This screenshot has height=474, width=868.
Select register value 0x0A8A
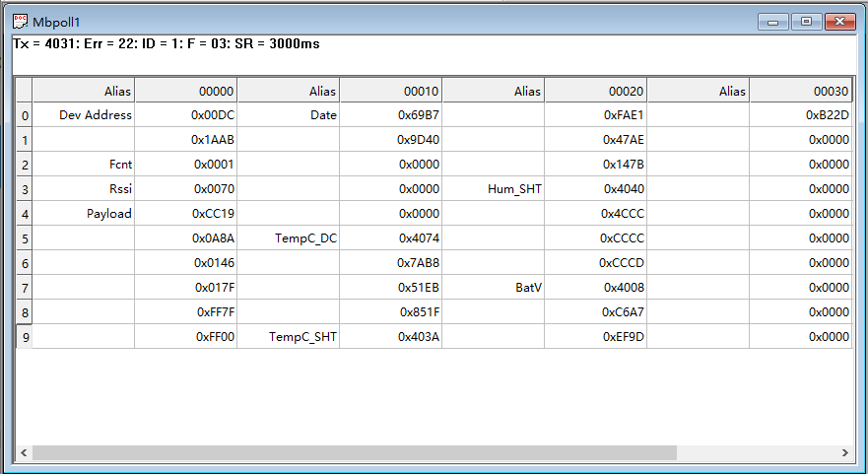(186, 238)
